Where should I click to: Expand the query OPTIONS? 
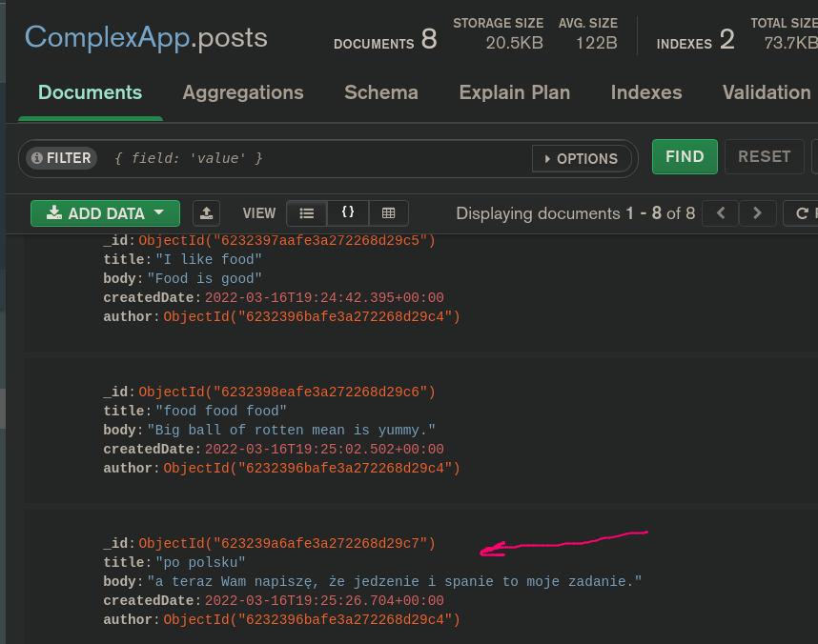(x=581, y=159)
